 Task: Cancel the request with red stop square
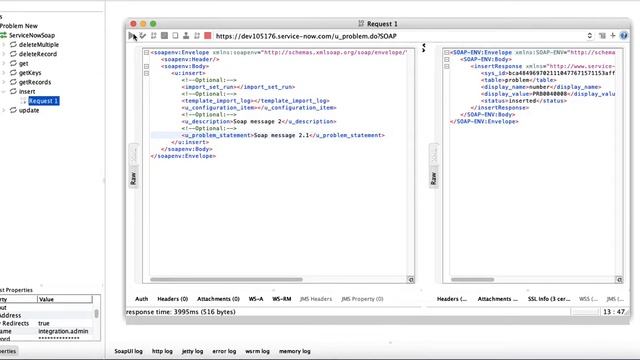[x=208, y=36]
